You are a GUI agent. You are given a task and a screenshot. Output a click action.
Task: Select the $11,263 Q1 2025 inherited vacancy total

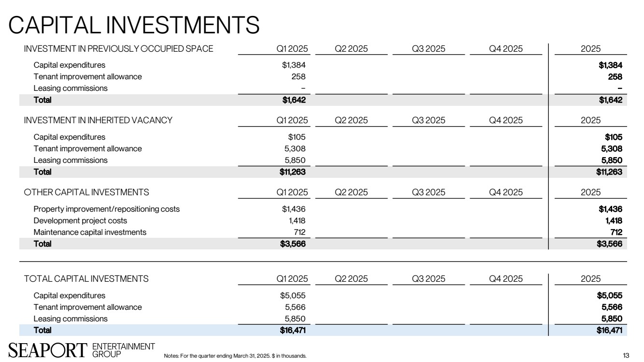(293, 172)
